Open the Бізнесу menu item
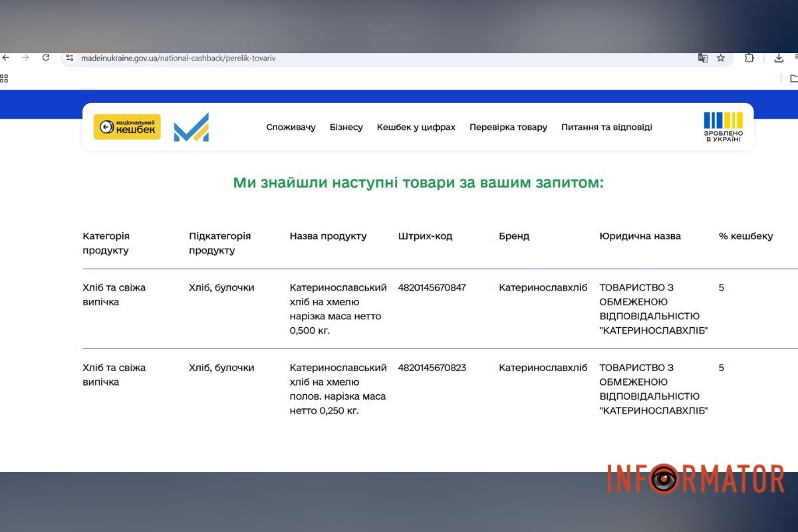 click(x=346, y=127)
